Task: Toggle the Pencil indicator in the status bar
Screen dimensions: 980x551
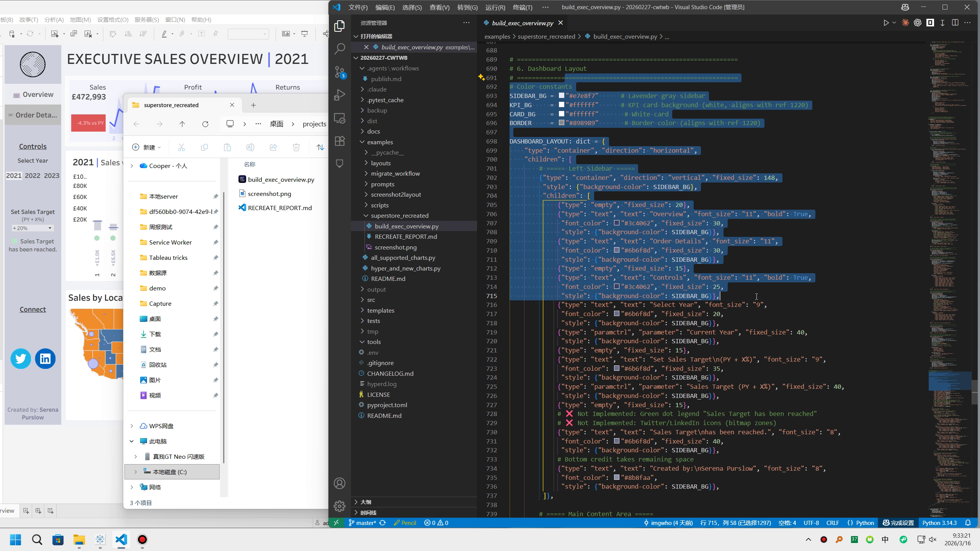Action: 405,523
